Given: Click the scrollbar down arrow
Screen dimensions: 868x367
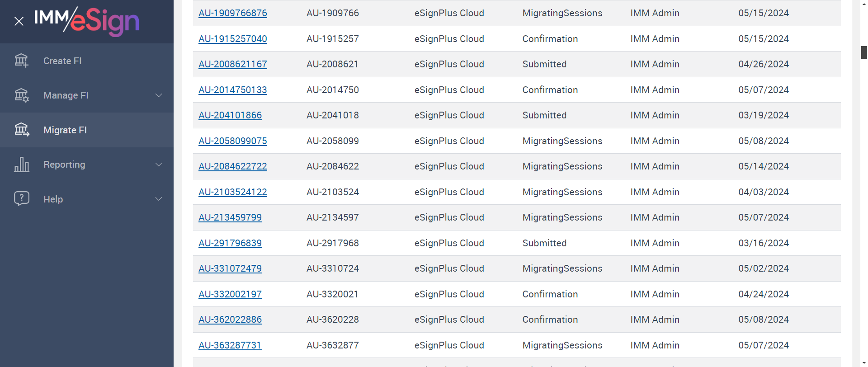Looking at the screenshot, I should pyautogui.click(x=864, y=363).
